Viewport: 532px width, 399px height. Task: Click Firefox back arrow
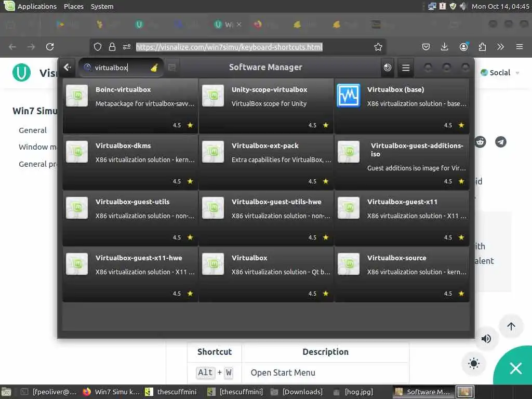point(12,47)
